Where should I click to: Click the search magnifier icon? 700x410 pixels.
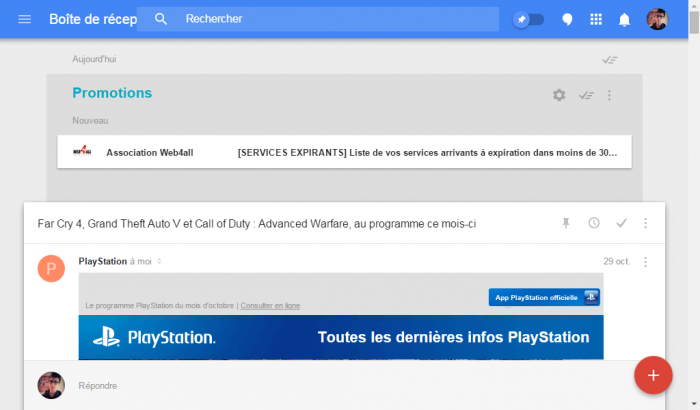point(161,19)
